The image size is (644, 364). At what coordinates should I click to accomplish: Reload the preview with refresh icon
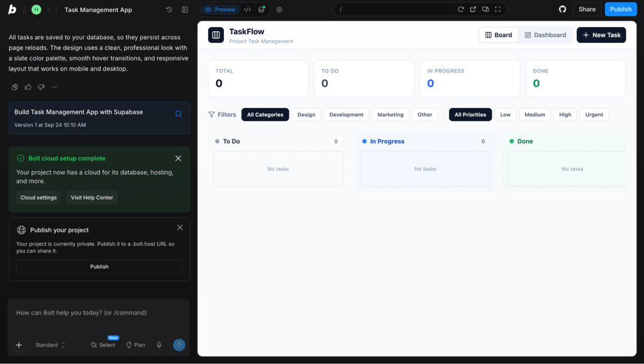pos(461,9)
